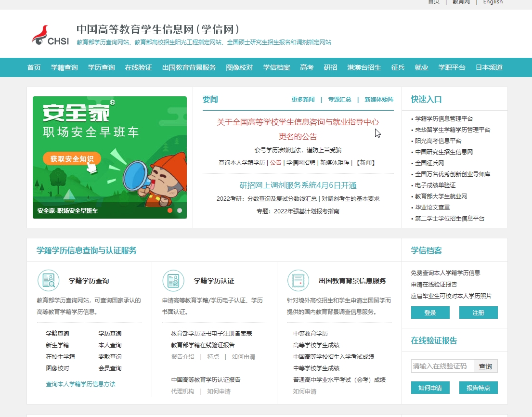Open 专题汇总 link

point(339,99)
